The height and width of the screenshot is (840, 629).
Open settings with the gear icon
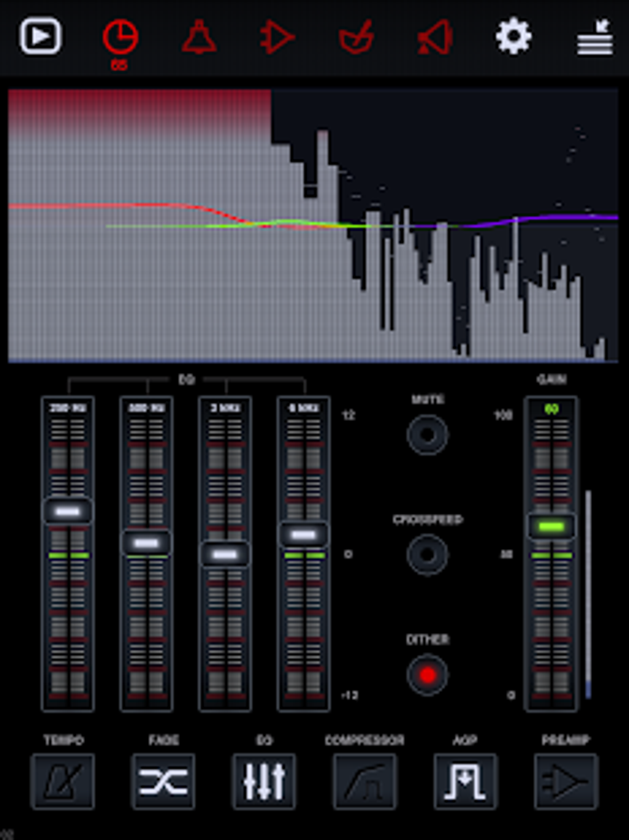(x=514, y=36)
